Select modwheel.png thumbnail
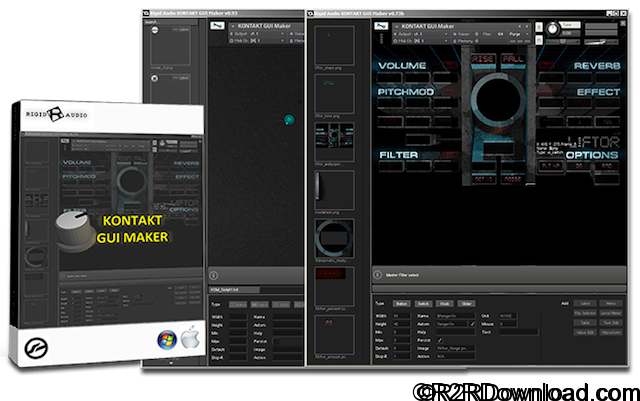 334,190
